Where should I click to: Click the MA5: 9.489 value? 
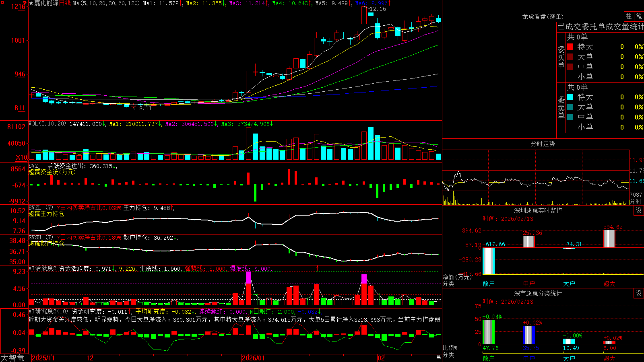tap(332, 3)
